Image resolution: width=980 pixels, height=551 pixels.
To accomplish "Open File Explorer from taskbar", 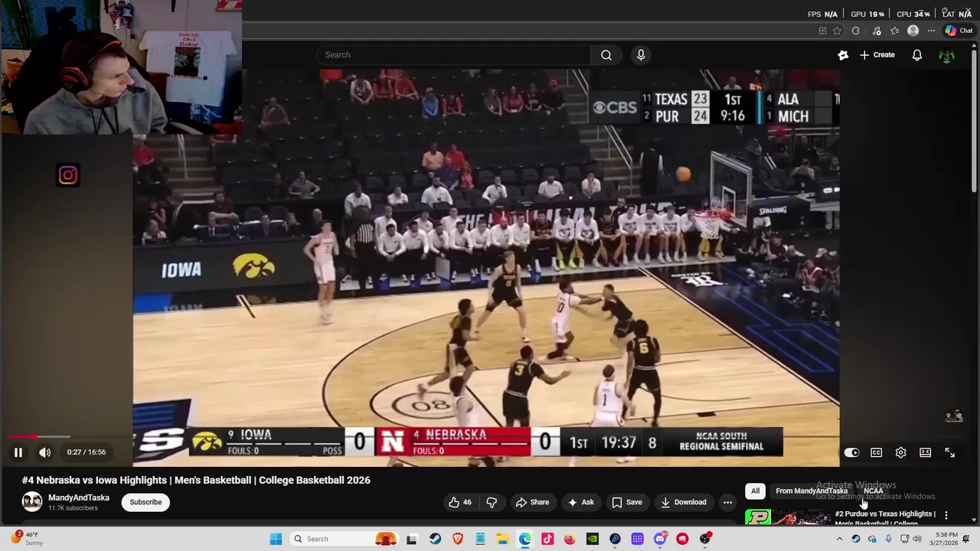I will (502, 539).
